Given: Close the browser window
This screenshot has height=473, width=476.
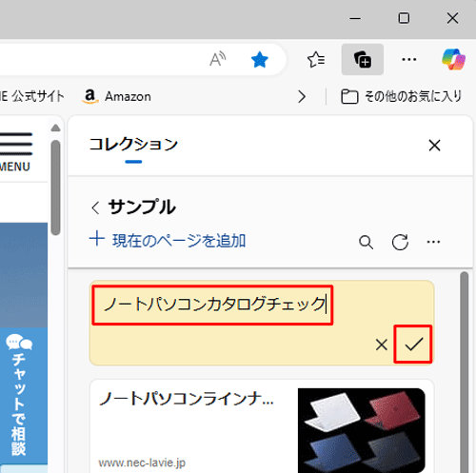Looking at the screenshot, I should (x=452, y=18).
